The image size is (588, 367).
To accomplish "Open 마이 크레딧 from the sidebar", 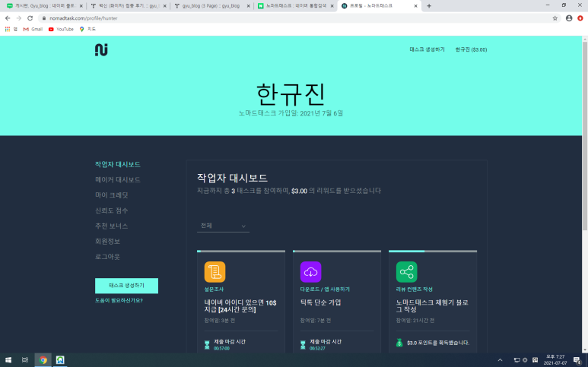I will 111,195.
